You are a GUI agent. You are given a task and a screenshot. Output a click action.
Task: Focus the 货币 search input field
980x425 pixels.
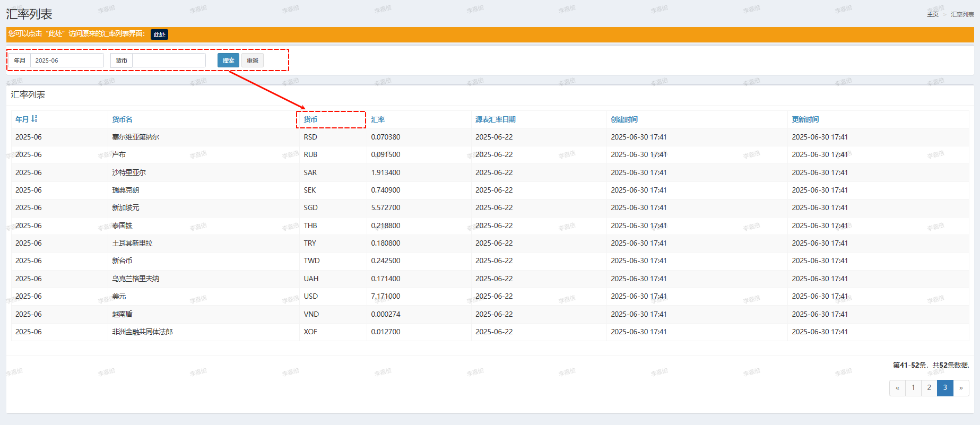click(x=169, y=60)
